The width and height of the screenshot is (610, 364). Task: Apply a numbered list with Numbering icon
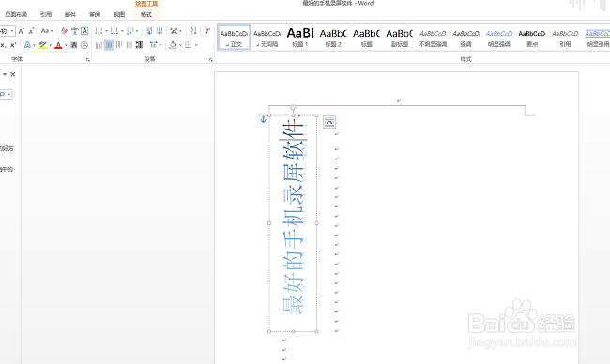click(x=114, y=31)
